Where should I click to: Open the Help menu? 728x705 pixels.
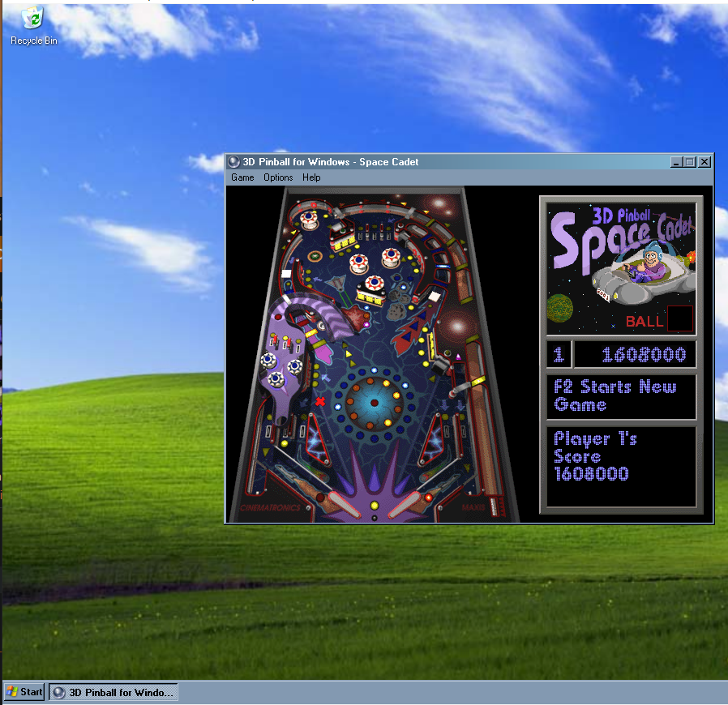[x=311, y=177]
